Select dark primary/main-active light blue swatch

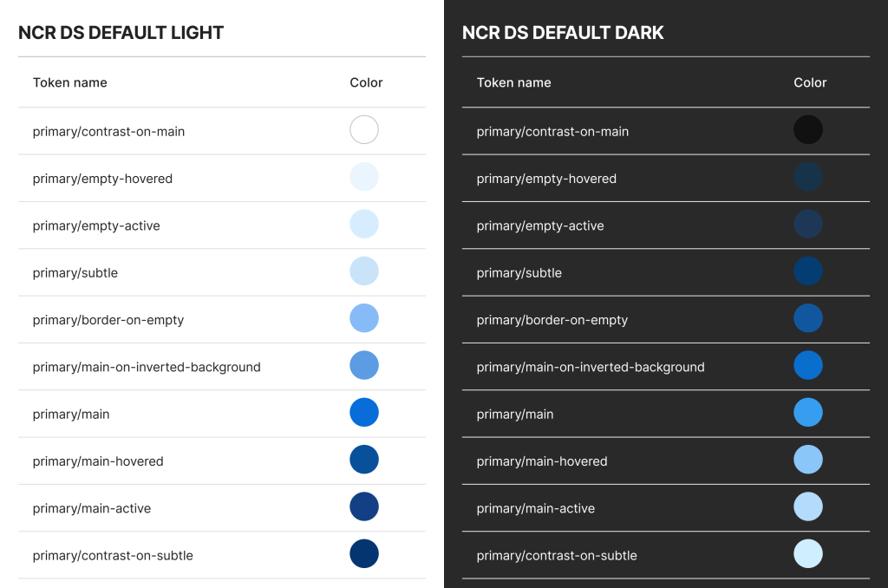pyautogui.click(x=808, y=506)
